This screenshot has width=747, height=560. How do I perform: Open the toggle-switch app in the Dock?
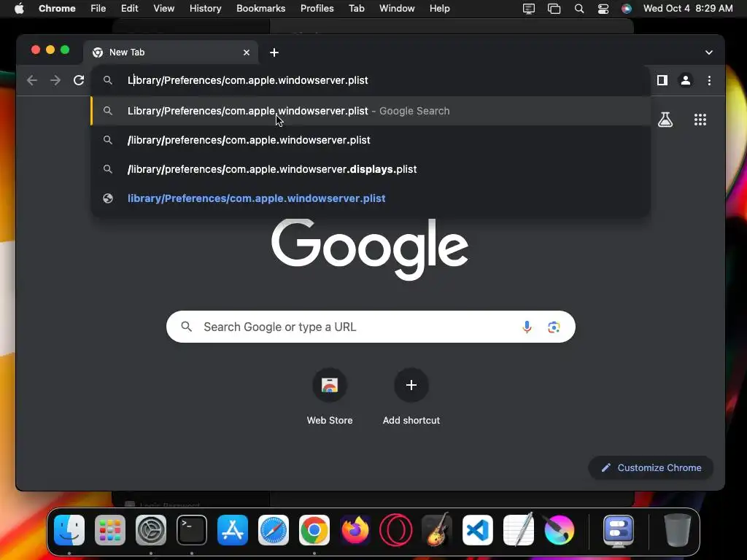click(619, 530)
